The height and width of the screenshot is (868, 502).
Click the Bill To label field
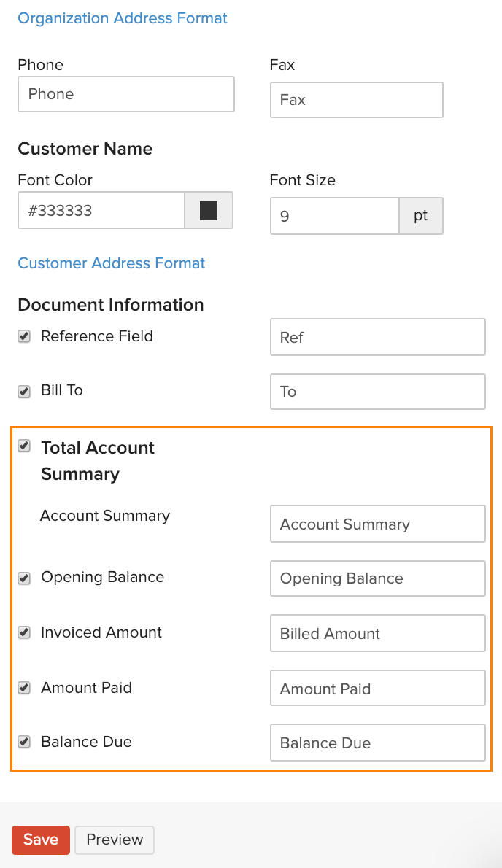377,392
